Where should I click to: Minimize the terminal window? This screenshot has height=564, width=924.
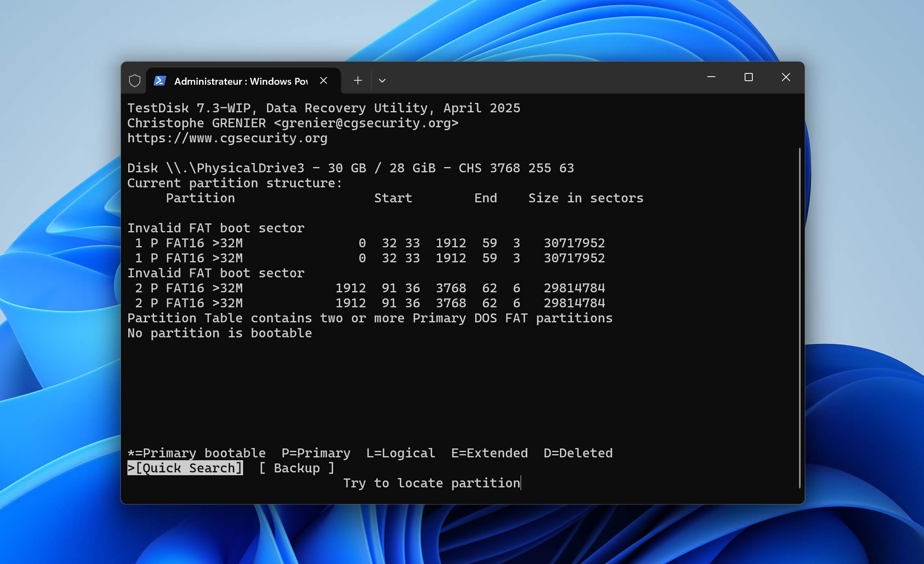tap(711, 77)
